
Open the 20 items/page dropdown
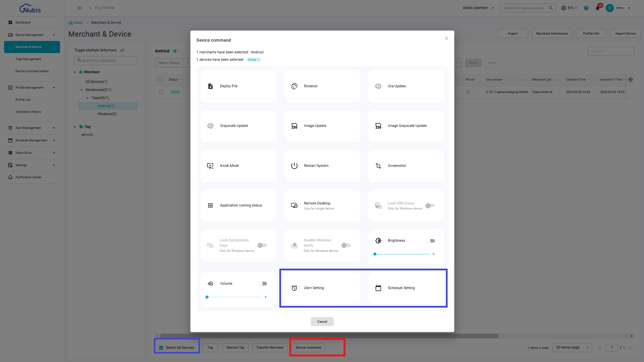[x=572, y=348]
